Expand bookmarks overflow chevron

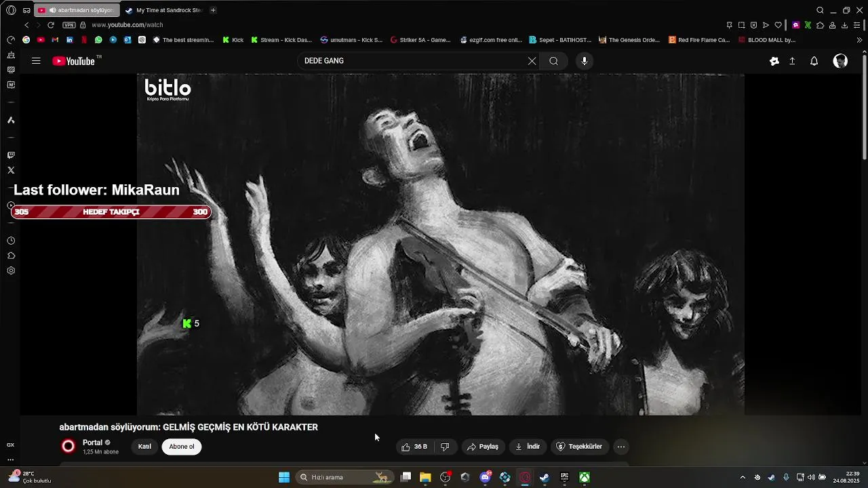860,40
